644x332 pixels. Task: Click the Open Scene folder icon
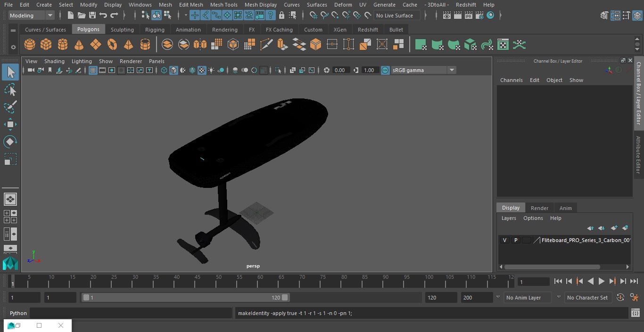[82, 16]
